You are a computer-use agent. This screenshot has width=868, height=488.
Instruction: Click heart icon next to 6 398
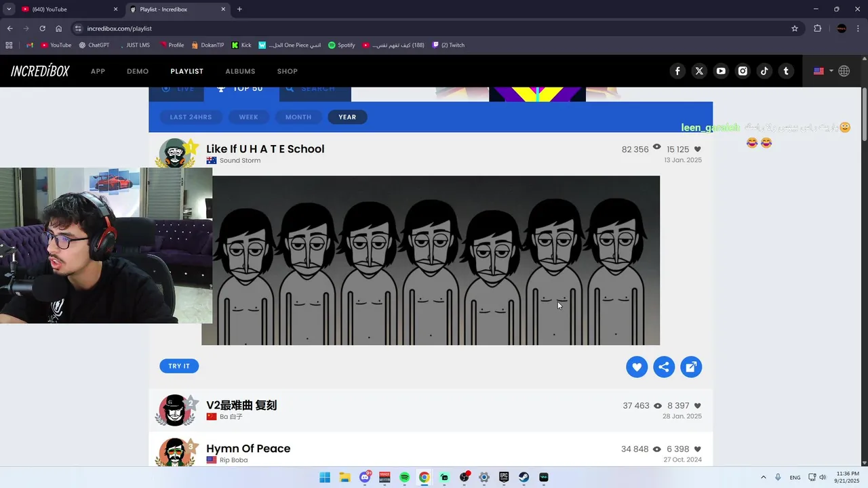[x=698, y=449]
